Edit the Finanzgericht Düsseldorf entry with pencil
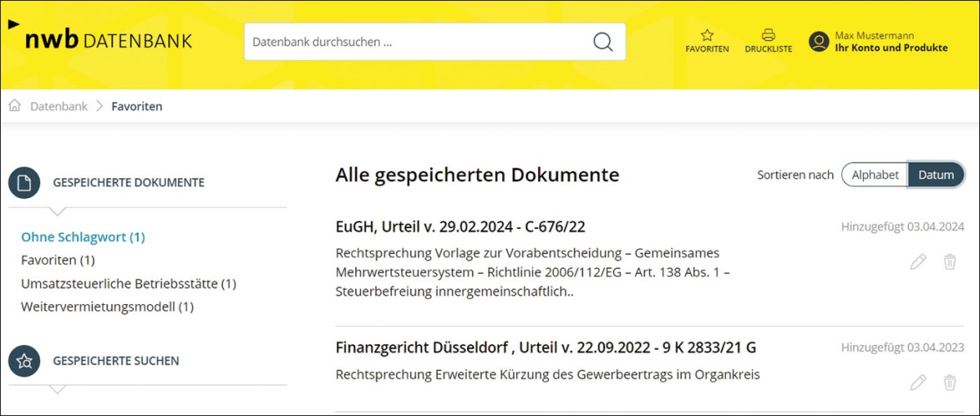This screenshot has width=980, height=416. (918, 382)
